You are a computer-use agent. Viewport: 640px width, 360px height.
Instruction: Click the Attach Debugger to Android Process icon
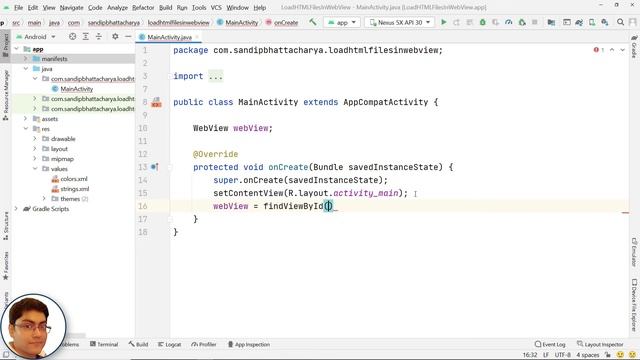coord(522,22)
